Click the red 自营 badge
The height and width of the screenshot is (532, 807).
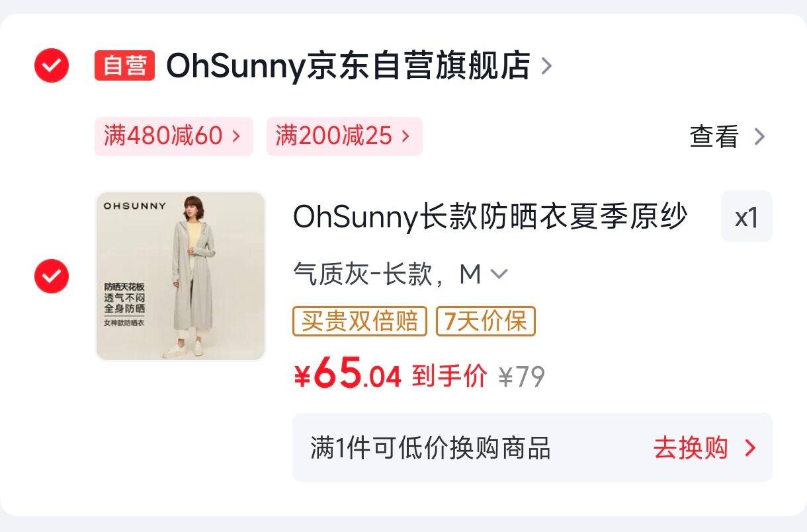[124, 65]
